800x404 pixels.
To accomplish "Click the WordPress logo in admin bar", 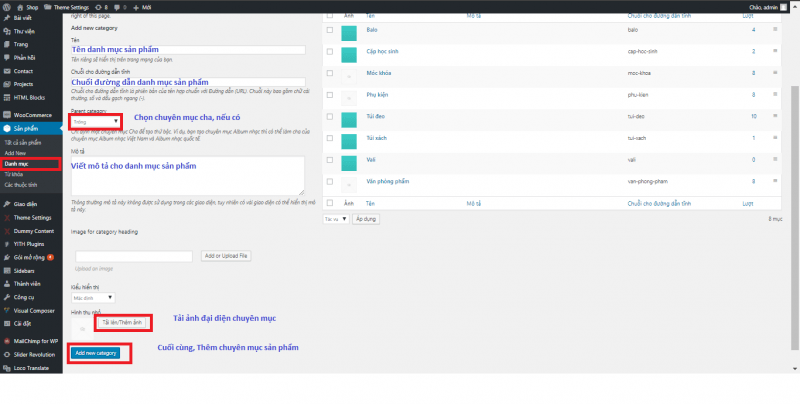I will click(7, 6).
